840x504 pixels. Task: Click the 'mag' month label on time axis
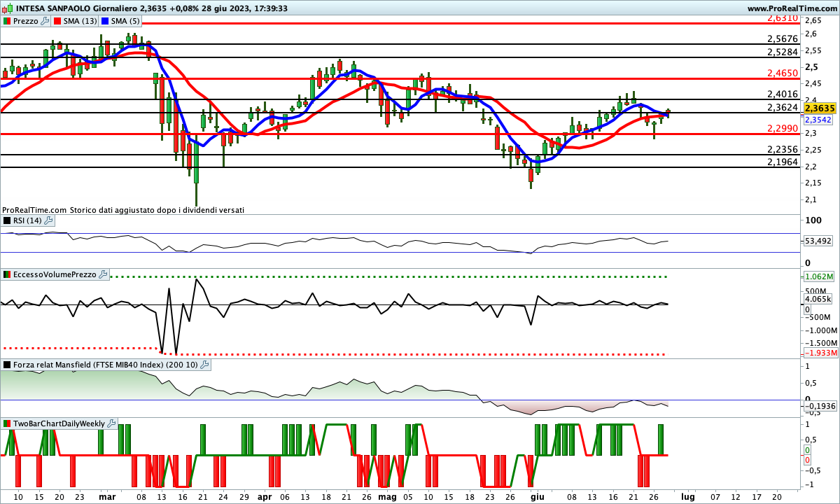tap(386, 496)
